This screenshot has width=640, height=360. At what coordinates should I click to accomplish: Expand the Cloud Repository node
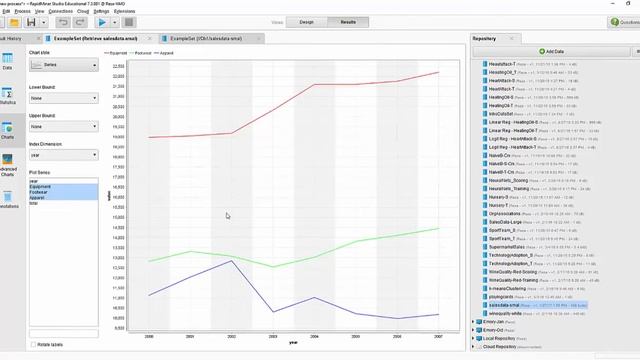pyautogui.click(x=473, y=347)
